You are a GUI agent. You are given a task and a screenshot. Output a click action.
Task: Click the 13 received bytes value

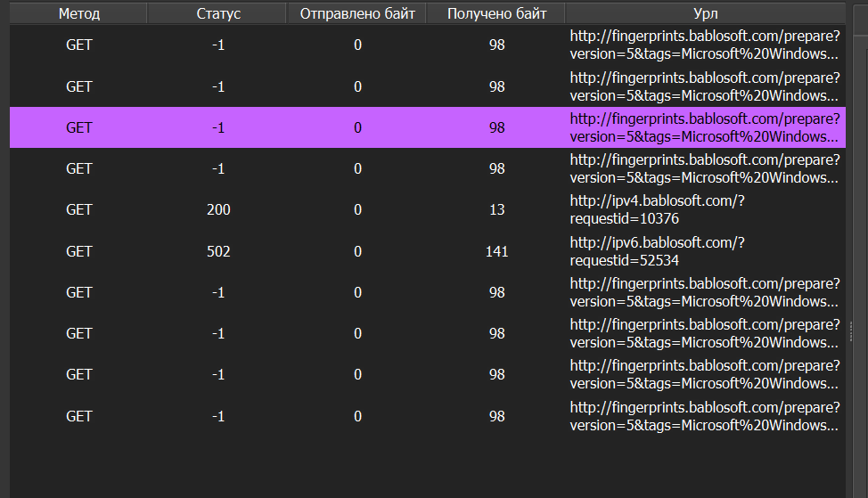coord(496,209)
